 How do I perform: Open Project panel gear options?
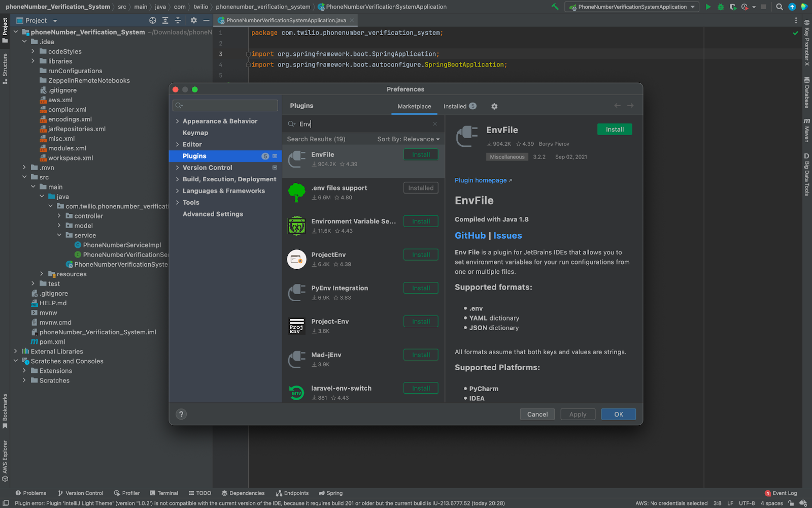(x=193, y=20)
